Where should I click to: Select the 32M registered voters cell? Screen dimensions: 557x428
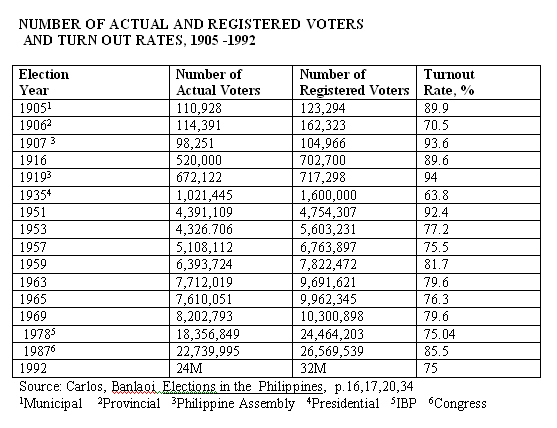354,368
